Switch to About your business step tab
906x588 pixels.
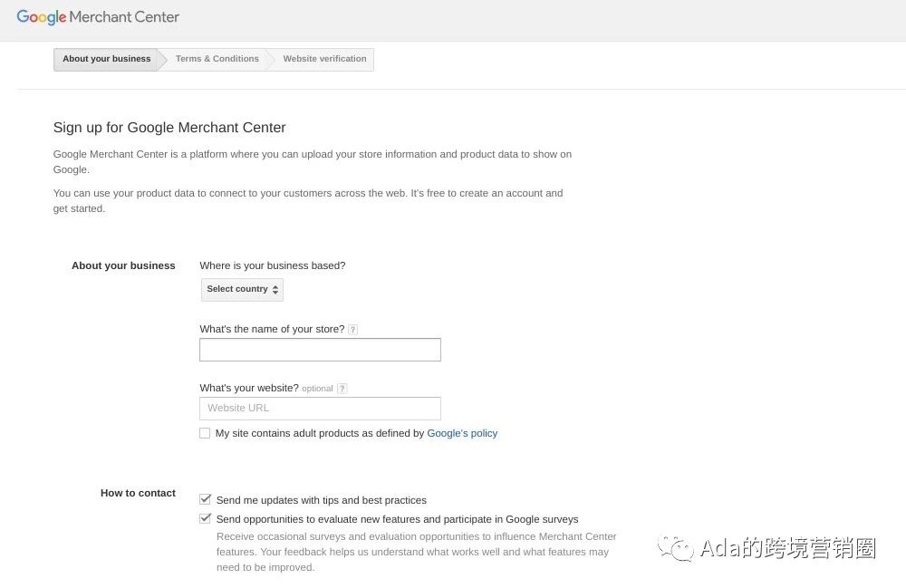(x=106, y=59)
